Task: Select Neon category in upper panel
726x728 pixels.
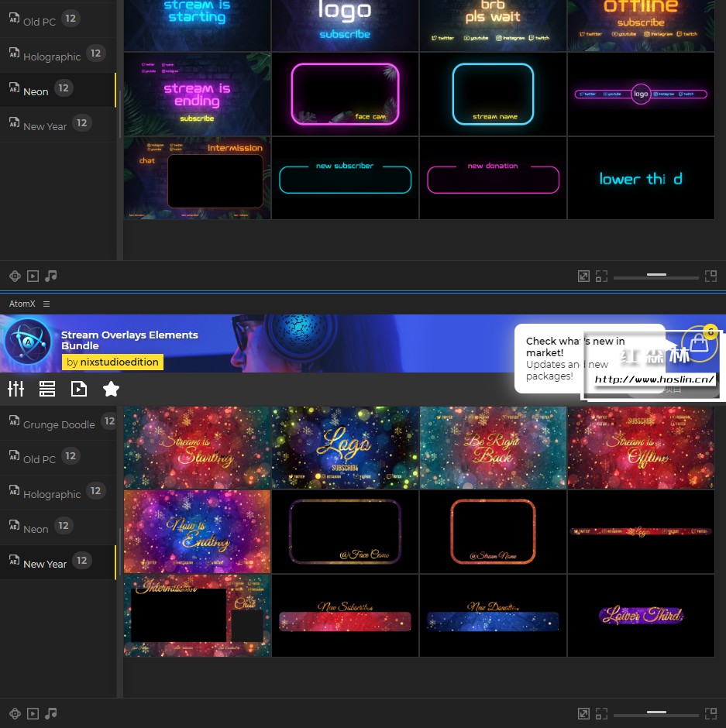Action: (x=57, y=90)
